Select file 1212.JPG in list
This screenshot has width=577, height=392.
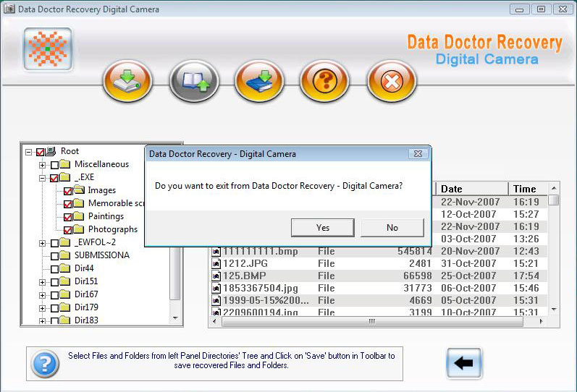tap(245, 263)
